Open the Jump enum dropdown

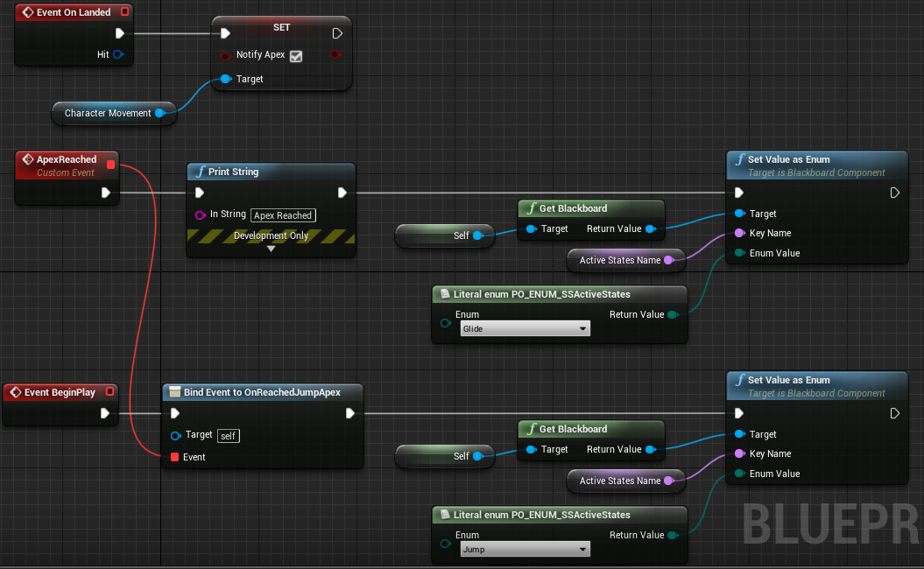[x=525, y=549]
